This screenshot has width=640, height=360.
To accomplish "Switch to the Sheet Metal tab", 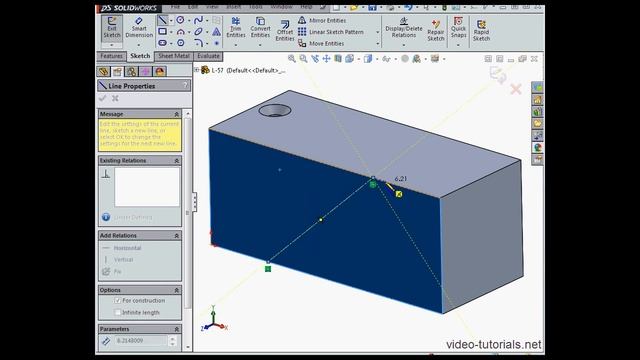I will coord(173,56).
